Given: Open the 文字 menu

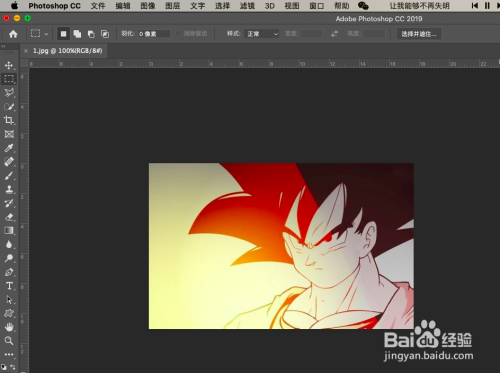Looking at the screenshot, I should [x=198, y=6].
